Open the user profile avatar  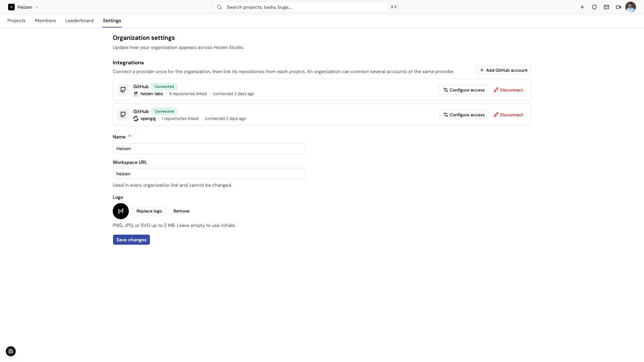pos(631,7)
